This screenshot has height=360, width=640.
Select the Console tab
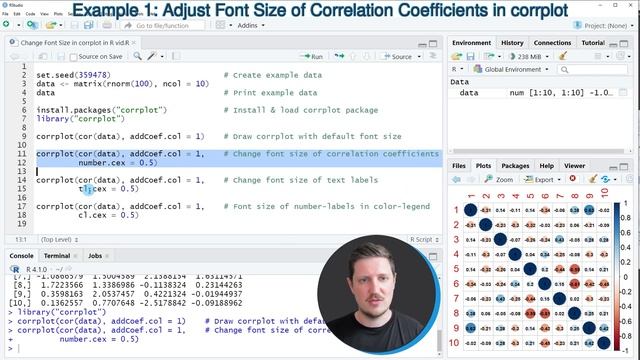(x=21, y=256)
